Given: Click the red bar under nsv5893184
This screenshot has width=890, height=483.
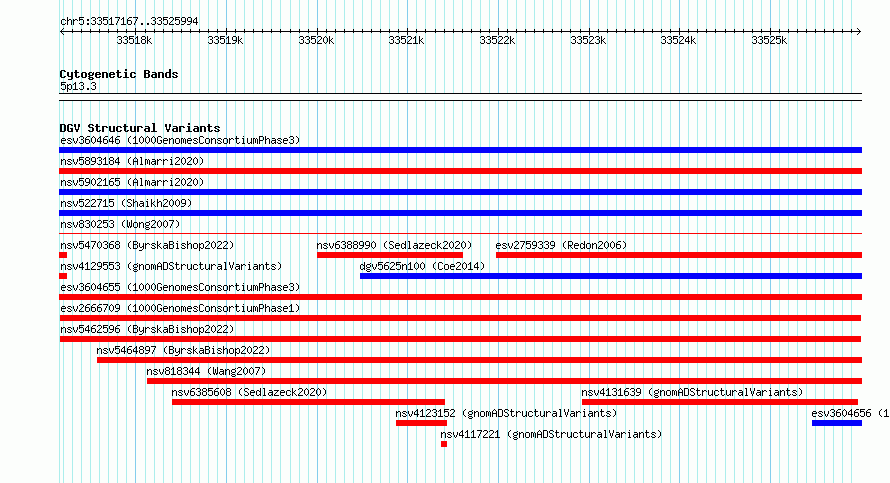Looking at the screenshot, I should click(460, 171).
